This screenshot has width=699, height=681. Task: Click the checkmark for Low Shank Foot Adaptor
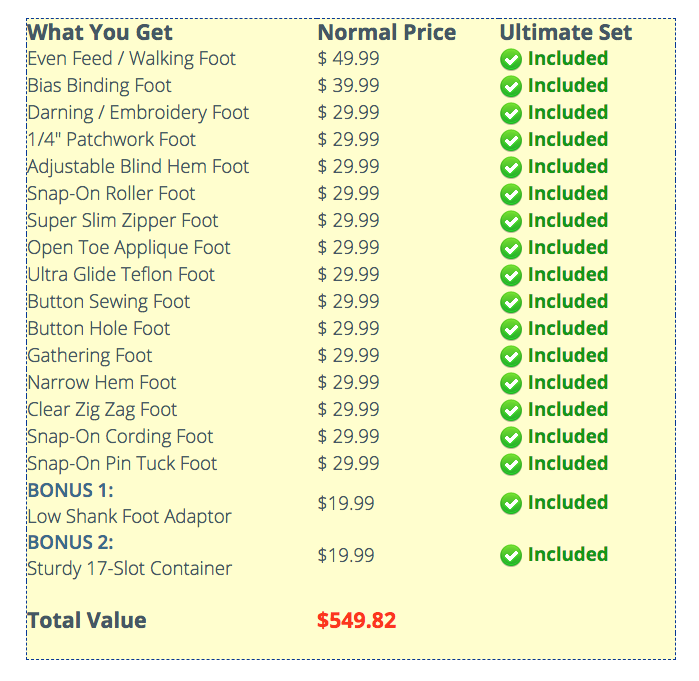click(x=511, y=504)
